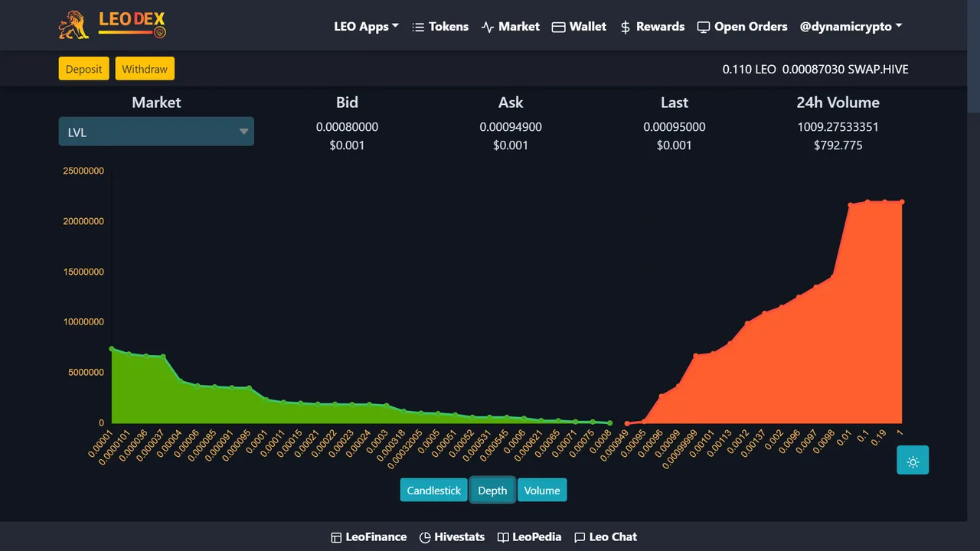The height and width of the screenshot is (551, 980).
Task: Click the Bid value 0.00080000
Action: (x=347, y=127)
